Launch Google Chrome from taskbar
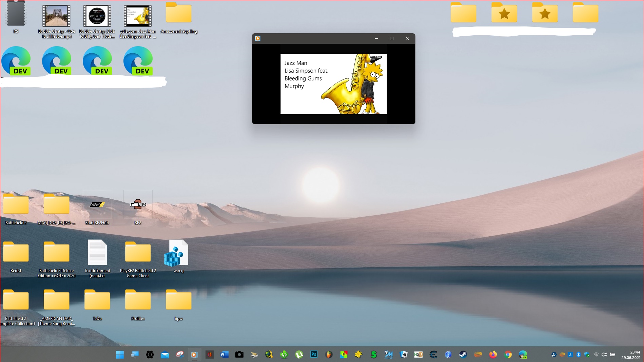This screenshot has width=644, height=362. tap(508, 355)
